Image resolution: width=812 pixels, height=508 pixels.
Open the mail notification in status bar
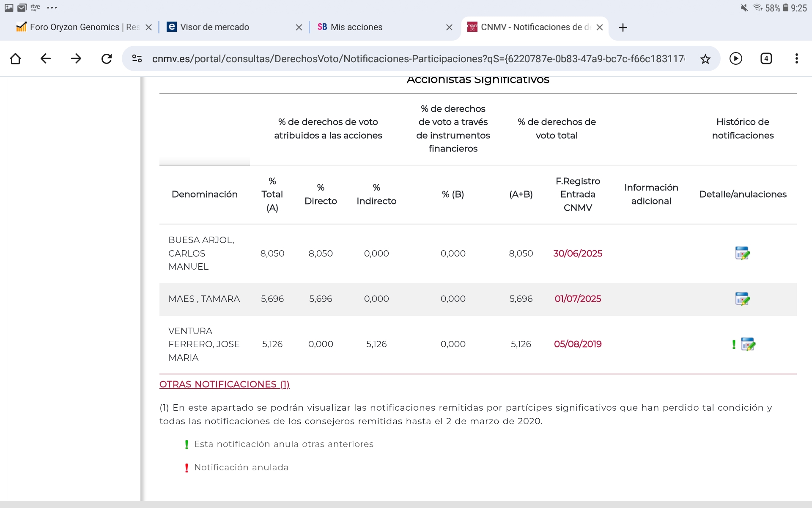pyautogui.click(x=22, y=8)
